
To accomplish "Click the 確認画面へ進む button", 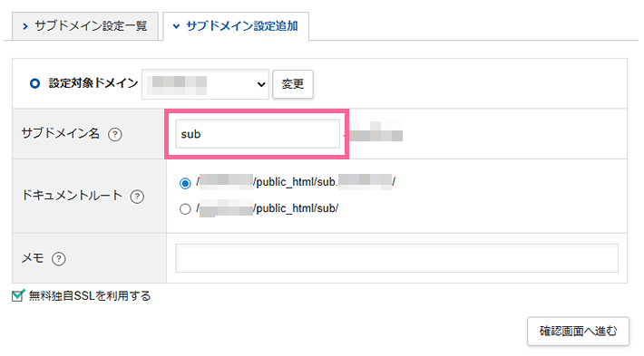I will point(579,331).
